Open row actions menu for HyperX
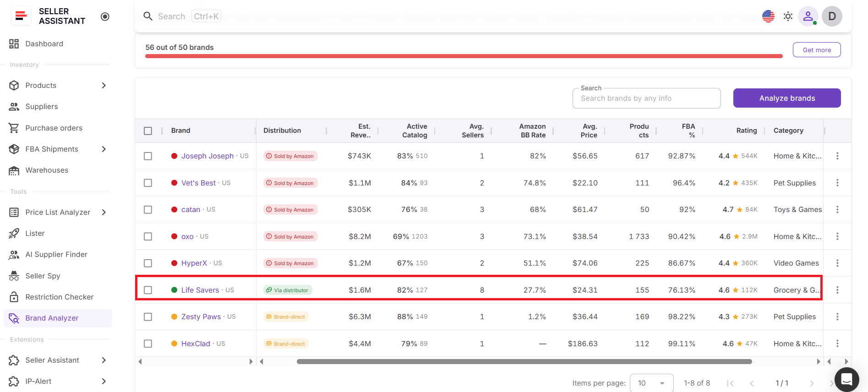 [837, 263]
